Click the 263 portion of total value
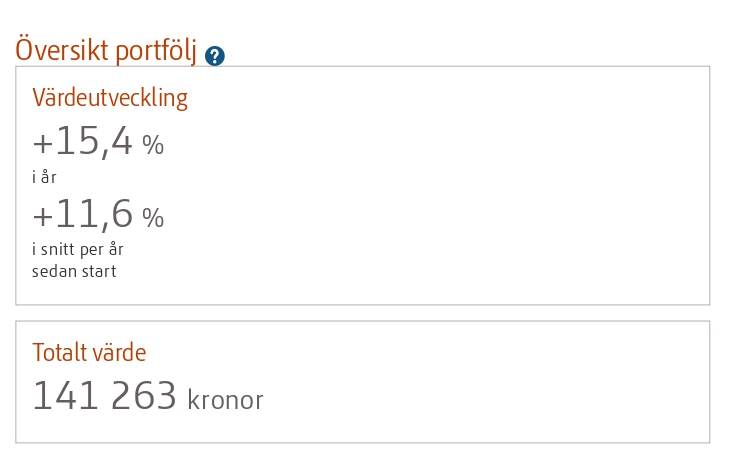This screenshot has height=465, width=734. pos(143,396)
